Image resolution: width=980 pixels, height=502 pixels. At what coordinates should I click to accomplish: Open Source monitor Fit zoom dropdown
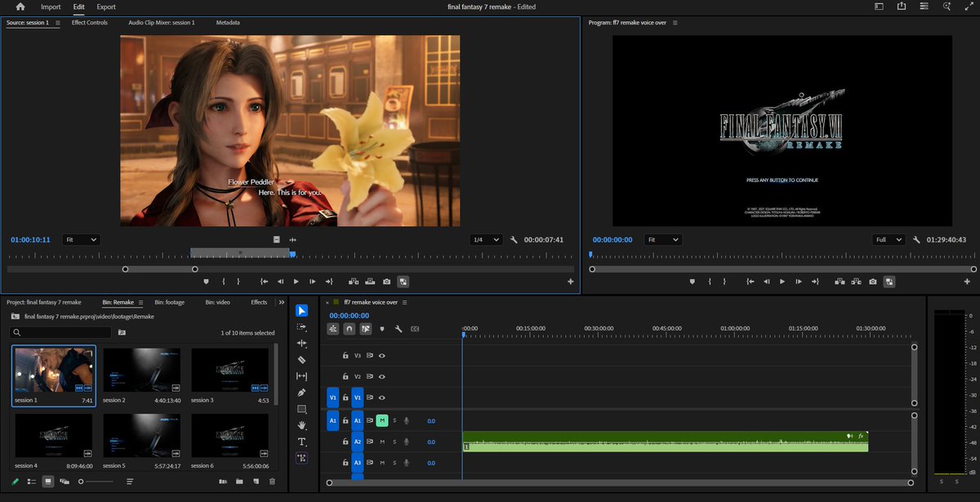tap(81, 240)
